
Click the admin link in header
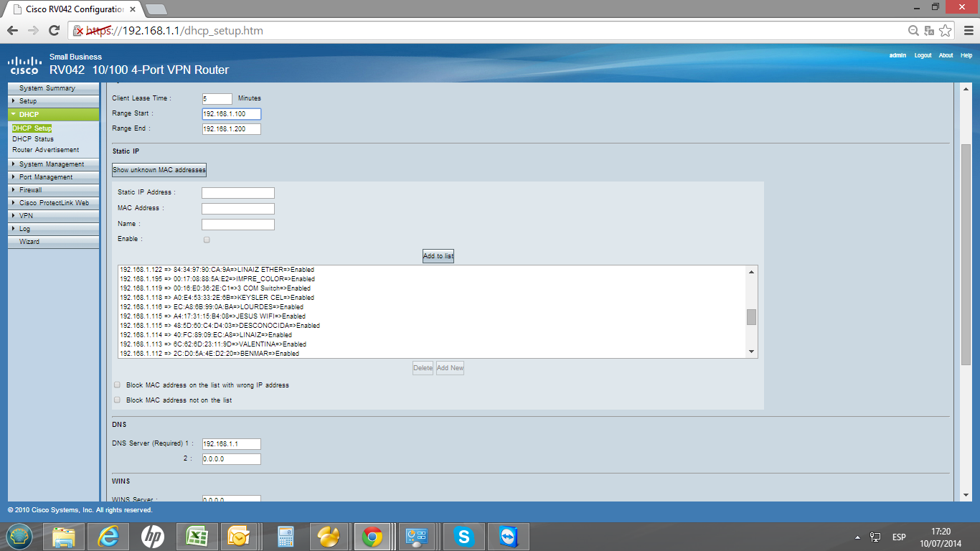coord(897,55)
